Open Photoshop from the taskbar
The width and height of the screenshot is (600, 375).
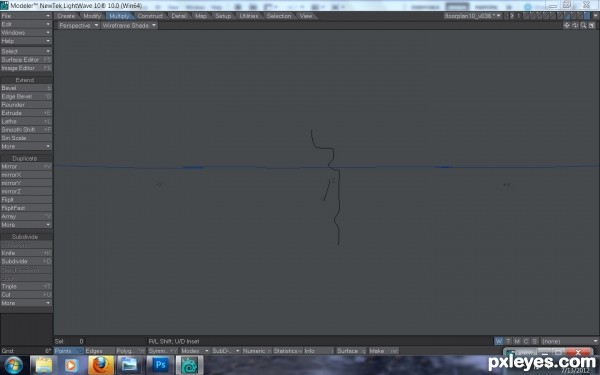160,365
